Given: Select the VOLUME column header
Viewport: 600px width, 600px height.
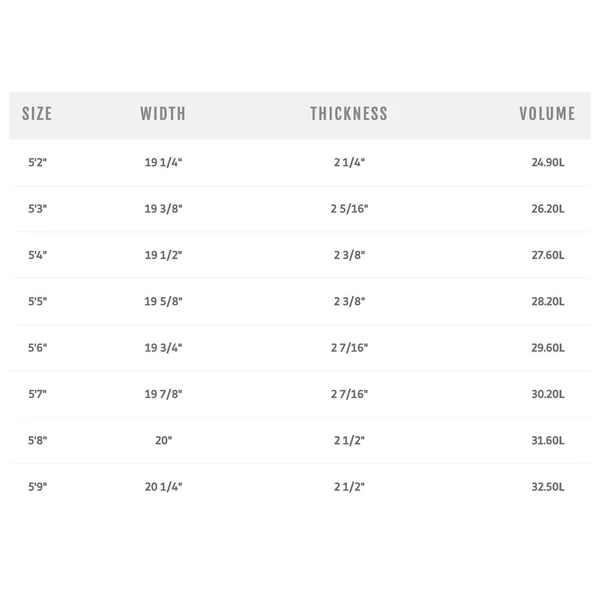Looking at the screenshot, I should click(x=547, y=114).
